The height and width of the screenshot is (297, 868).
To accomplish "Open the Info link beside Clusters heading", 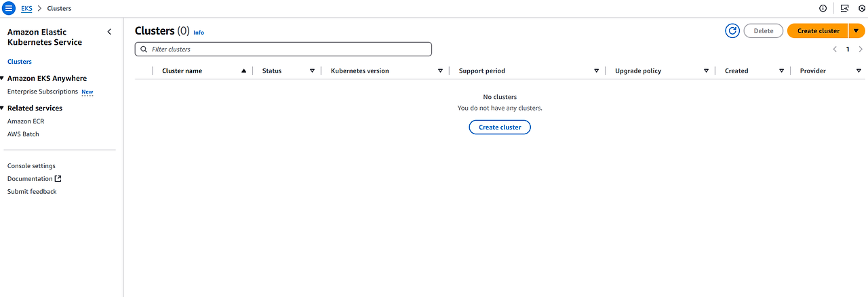I will pos(199,33).
